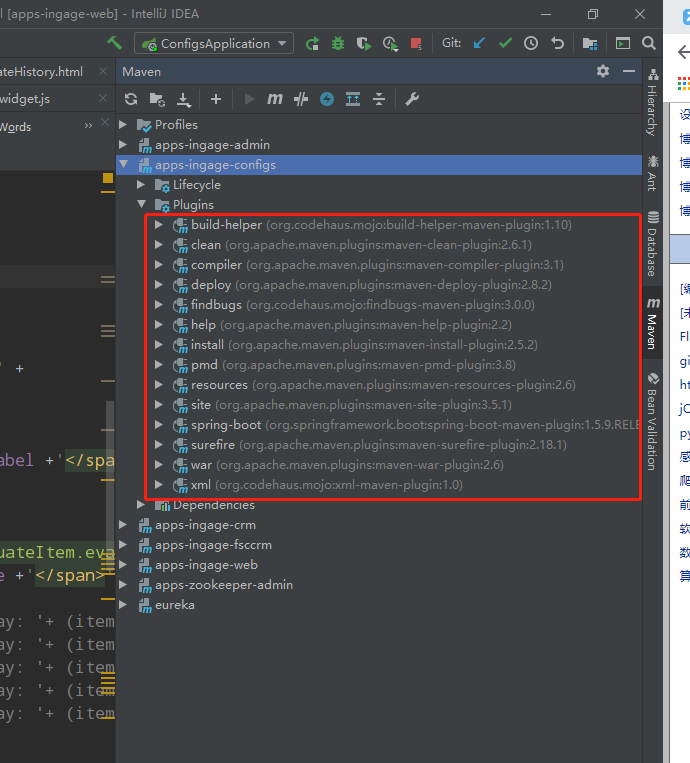Update project via Git blue arrow
The width and height of the screenshot is (690, 763).
[479, 43]
